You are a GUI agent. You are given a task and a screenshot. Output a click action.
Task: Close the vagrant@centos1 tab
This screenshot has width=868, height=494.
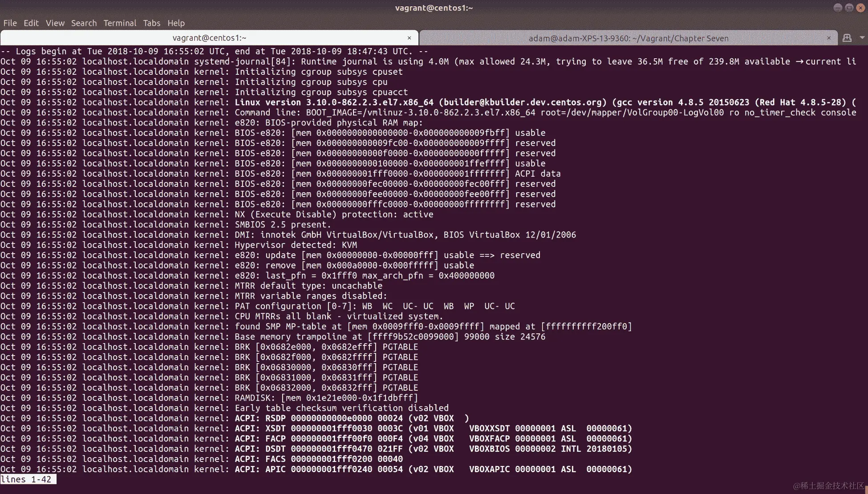click(409, 38)
